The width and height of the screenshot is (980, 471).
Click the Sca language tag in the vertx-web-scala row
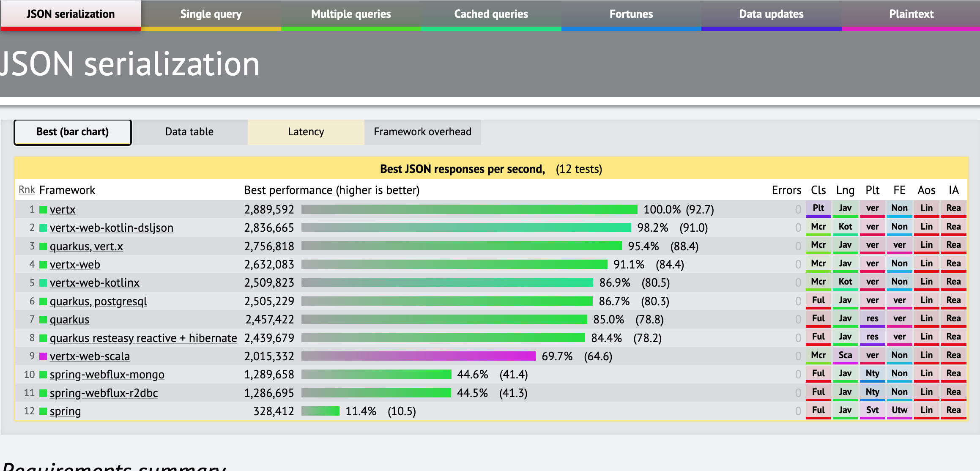tap(845, 355)
